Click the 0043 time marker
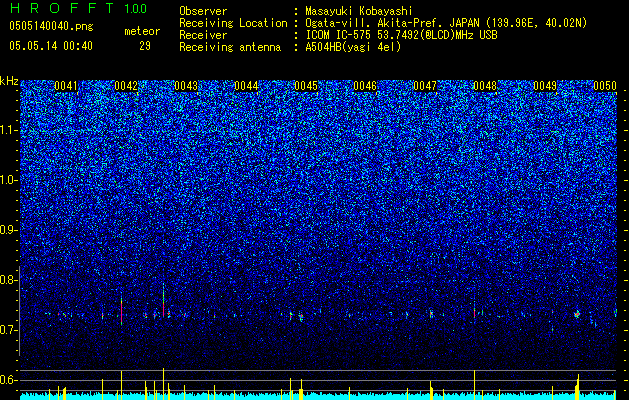This screenshot has width=629, height=400. tap(186, 86)
